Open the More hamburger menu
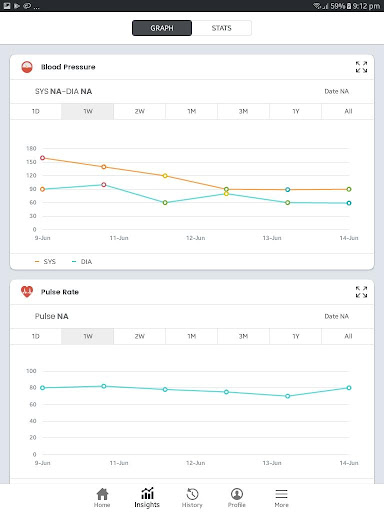 tap(282, 494)
